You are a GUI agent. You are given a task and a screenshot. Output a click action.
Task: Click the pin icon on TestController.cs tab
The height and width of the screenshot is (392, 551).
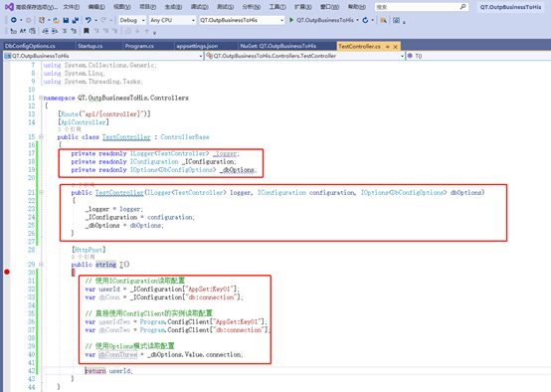click(388, 47)
